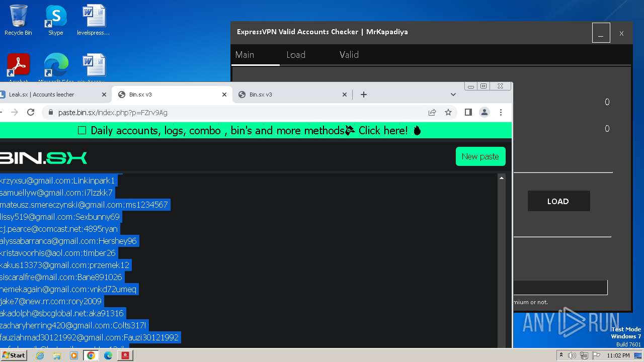The height and width of the screenshot is (362, 644).
Task: Open the Windows Start menu
Action: click(14, 355)
